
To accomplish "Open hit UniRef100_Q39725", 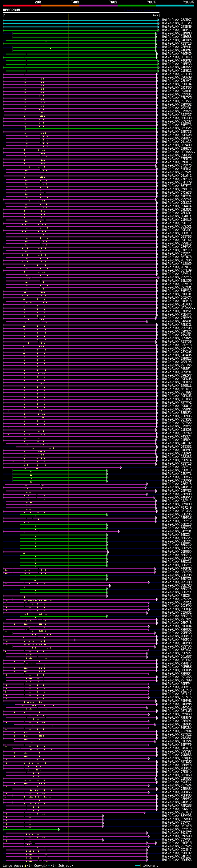I will [177, 599].
